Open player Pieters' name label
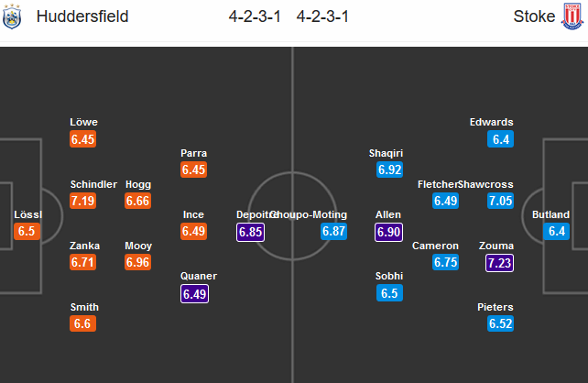This screenshot has width=588, height=383. pyautogui.click(x=495, y=307)
